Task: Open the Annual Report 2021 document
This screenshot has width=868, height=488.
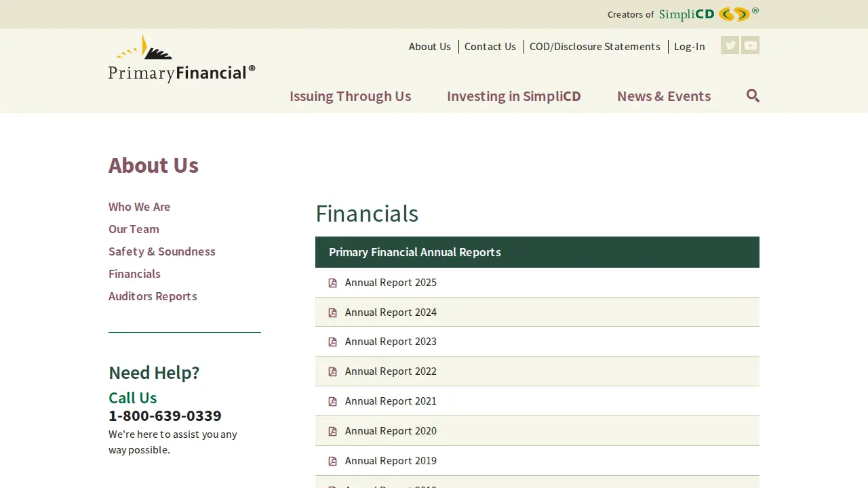Action: pyautogui.click(x=391, y=401)
